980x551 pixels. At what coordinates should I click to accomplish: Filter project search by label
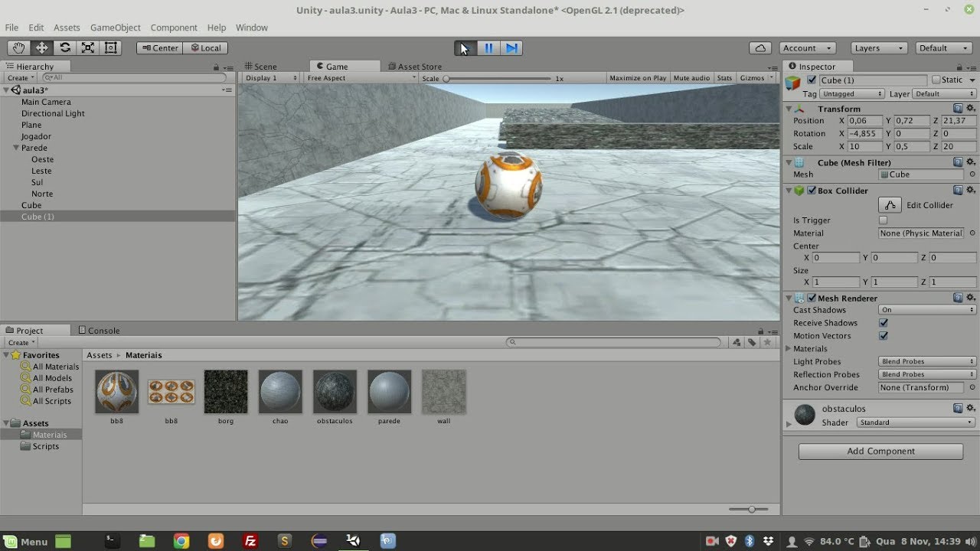pos(752,343)
